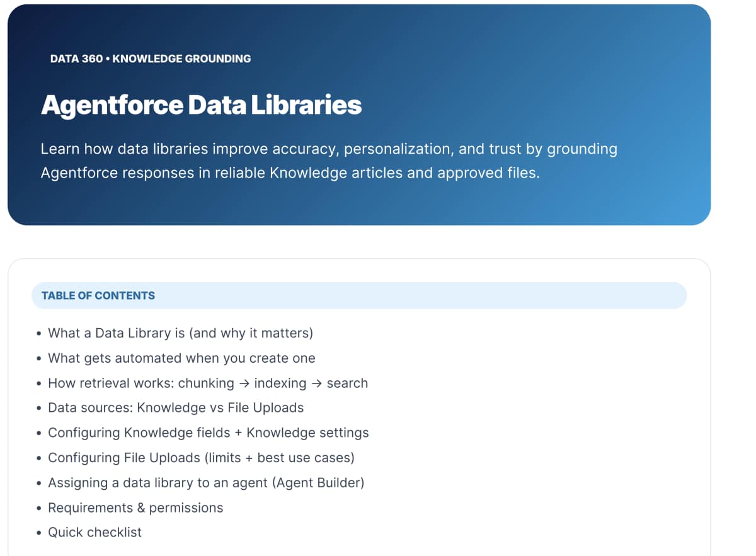The width and height of the screenshot is (756, 556).
Task: Open "Configuring Knowledge fields" contents entry
Action: (x=208, y=433)
